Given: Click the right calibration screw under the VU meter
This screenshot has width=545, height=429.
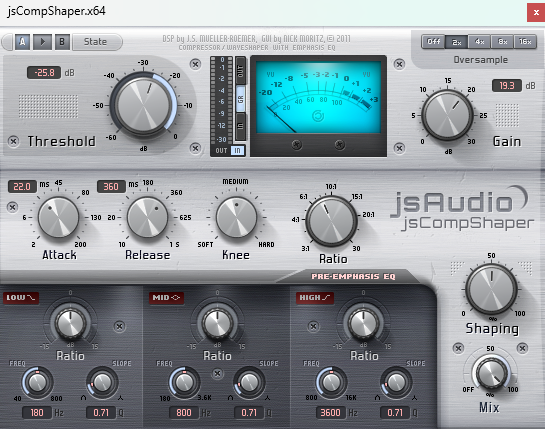Looking at the screenshot, I should click(340, 144).
